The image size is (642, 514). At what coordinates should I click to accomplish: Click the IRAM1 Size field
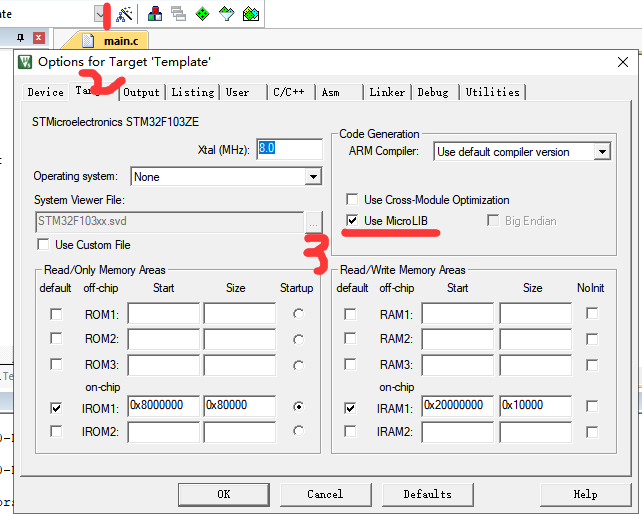(x=536, y=406)
